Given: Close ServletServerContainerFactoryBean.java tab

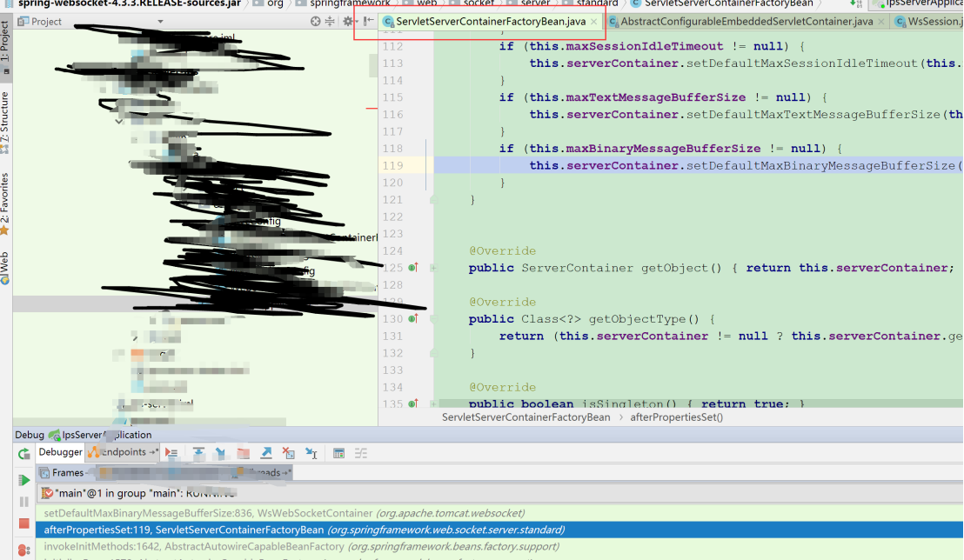Looking at the screenshot, I should pos(593,21).
